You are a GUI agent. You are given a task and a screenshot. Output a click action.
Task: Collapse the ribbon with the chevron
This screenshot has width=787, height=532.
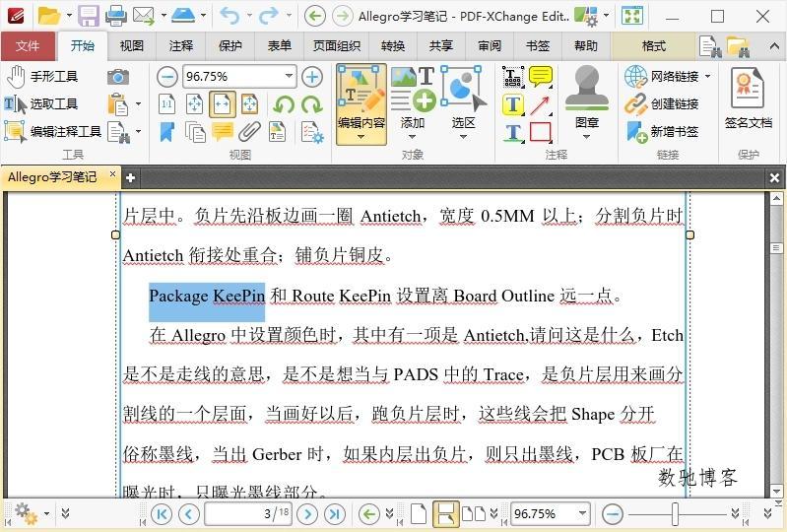click(774, 46)
